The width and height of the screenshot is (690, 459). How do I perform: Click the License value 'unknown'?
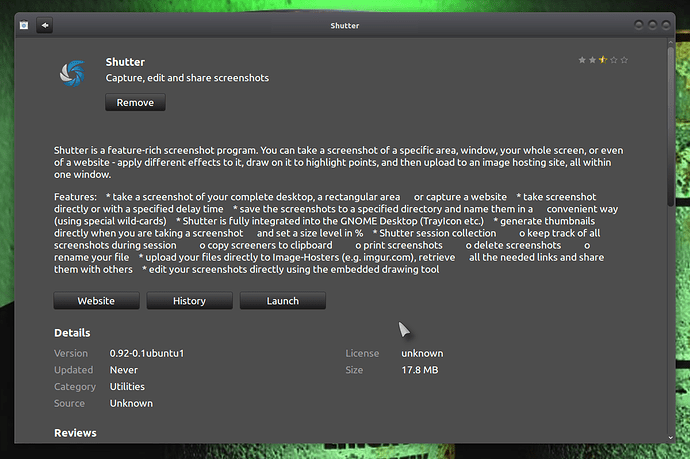pyautogui.click(x=422, y=353)
